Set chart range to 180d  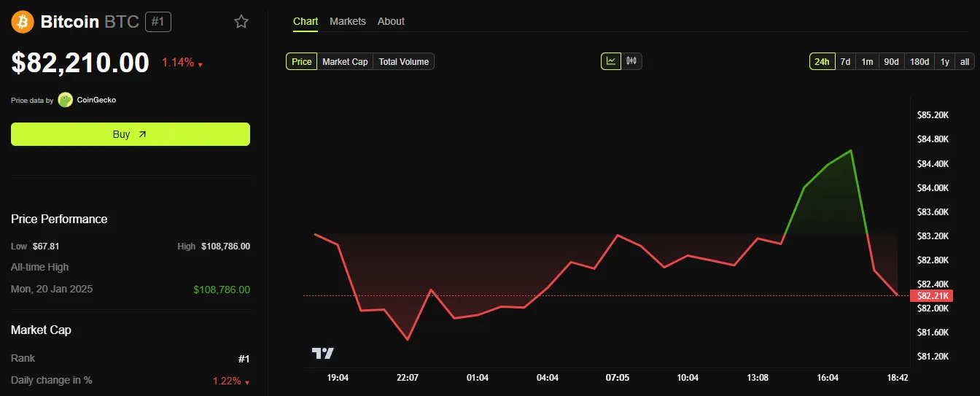click(919, 61)
